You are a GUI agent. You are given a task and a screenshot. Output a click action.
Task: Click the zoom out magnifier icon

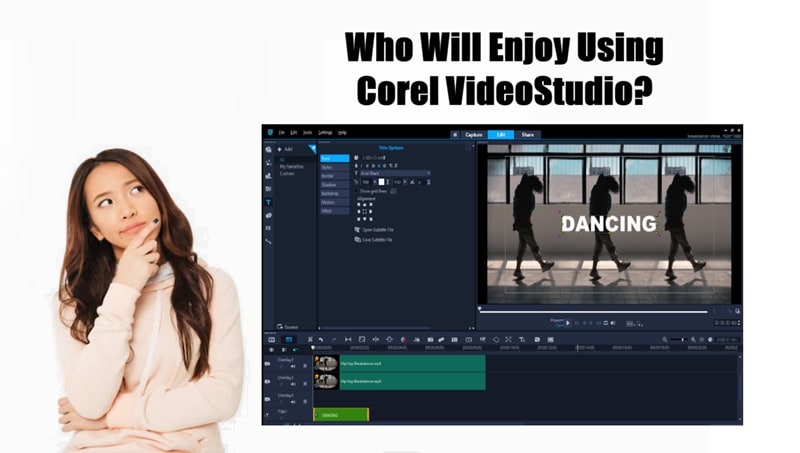click(665, 339)
